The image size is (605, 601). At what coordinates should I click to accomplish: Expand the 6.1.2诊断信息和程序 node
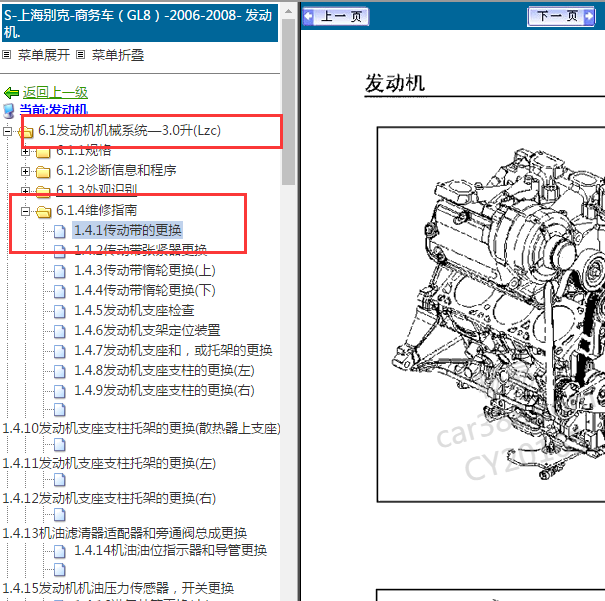25,171
